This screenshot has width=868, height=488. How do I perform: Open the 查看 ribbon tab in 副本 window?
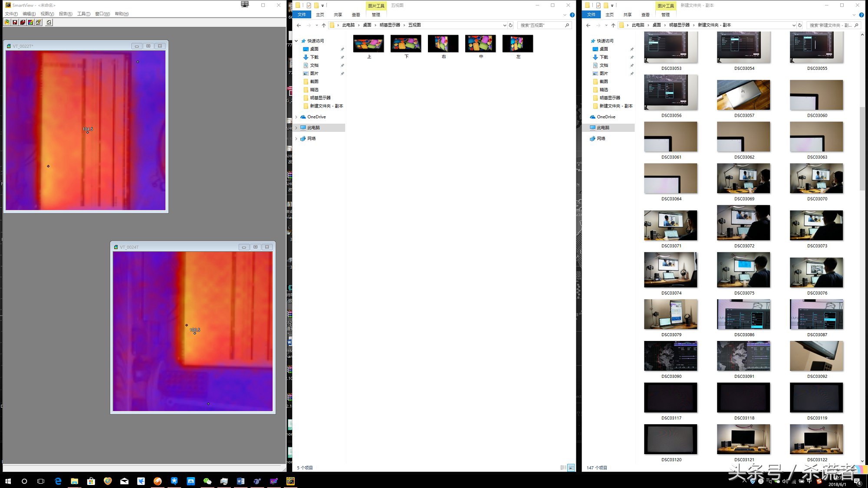(645, 15)
